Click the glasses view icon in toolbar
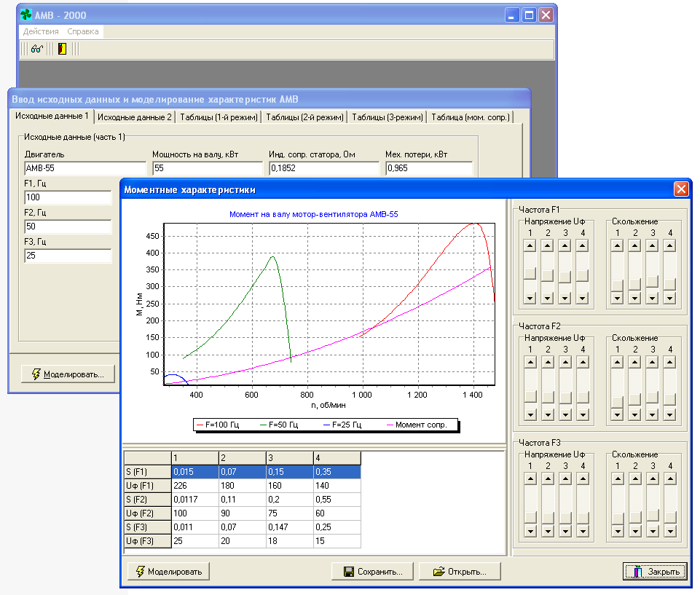This screenshot has width=700, height=595. [x=37, y=49]
